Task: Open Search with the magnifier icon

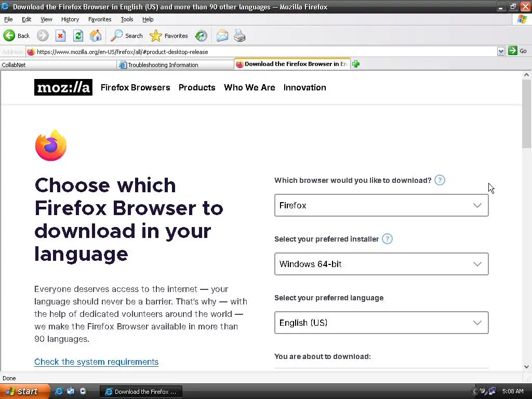Action: pyautogui.click(x=116, y=35)
